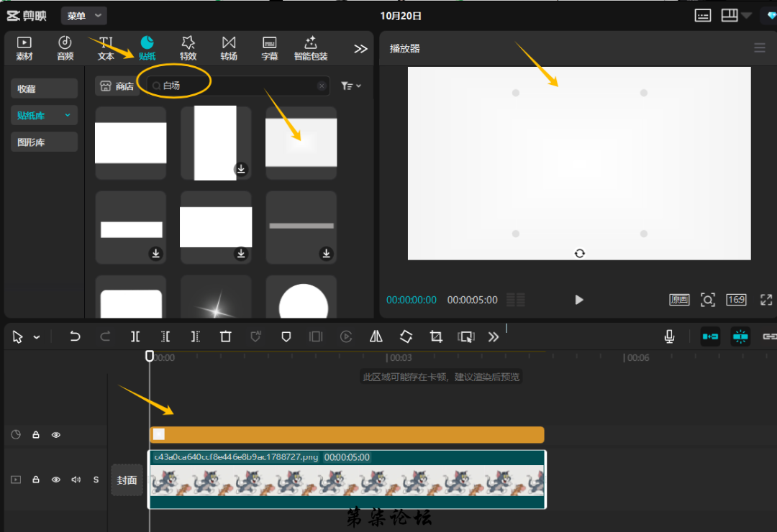Click the rotate icon in timeline toolbar
This screenshot has height=532, width=777.
(406, 336)
